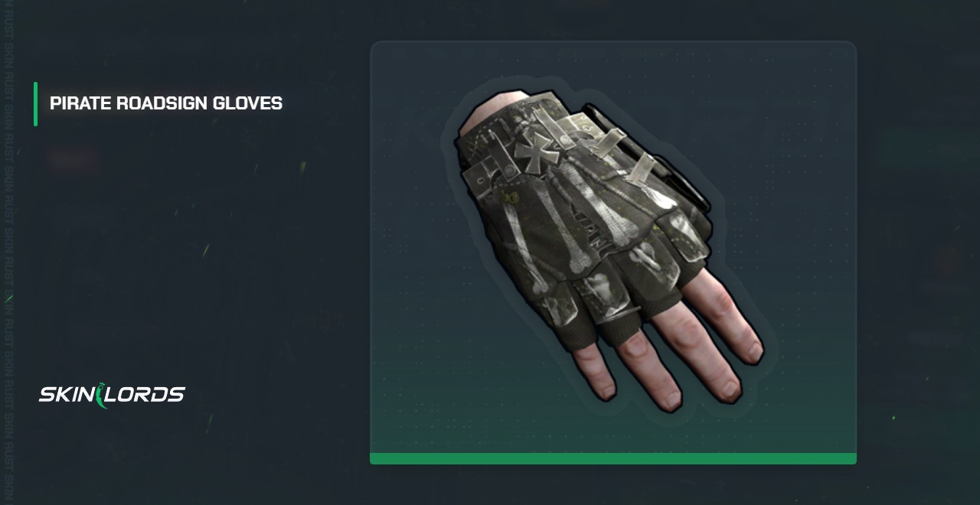Click the green bar under item card
The width and height of the screenshot is (980, 505).
point(612,458)
